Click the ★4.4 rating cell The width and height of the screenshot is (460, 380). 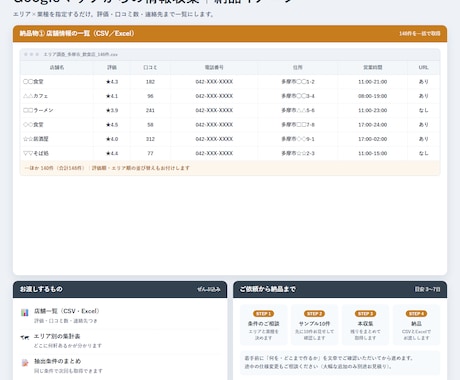112,153
